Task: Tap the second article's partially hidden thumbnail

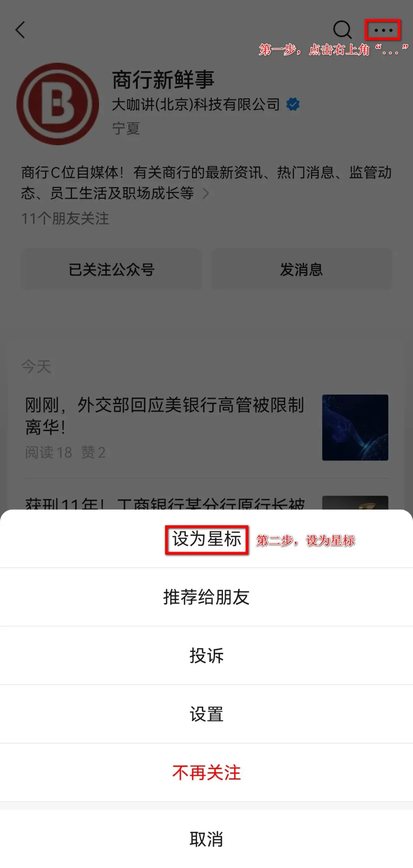Action: tap(355, 503)
